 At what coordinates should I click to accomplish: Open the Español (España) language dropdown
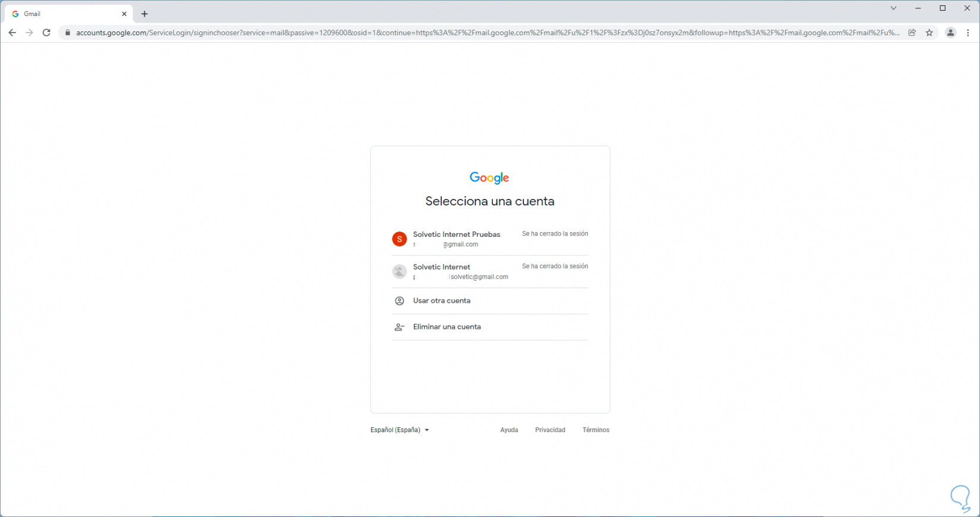point(400,430)
